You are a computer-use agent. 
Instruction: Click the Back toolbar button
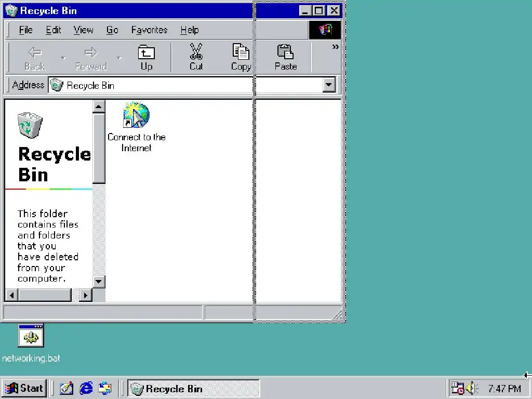pos(35,58)
